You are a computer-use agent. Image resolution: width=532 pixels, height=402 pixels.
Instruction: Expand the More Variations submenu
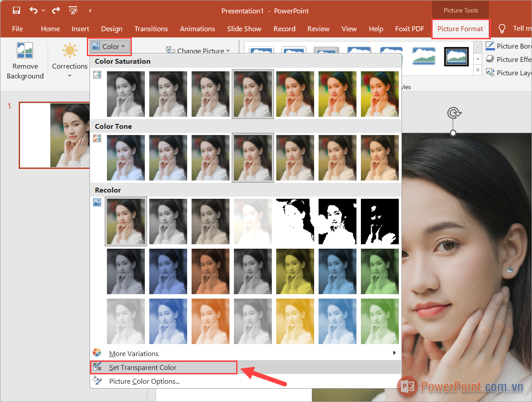tap(134, 353)
